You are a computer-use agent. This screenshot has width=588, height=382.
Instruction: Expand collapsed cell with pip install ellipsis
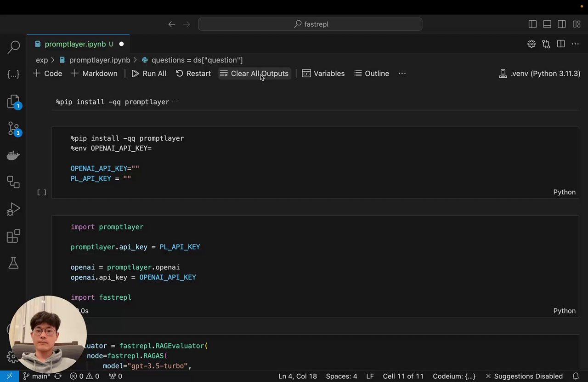(175, 102)
